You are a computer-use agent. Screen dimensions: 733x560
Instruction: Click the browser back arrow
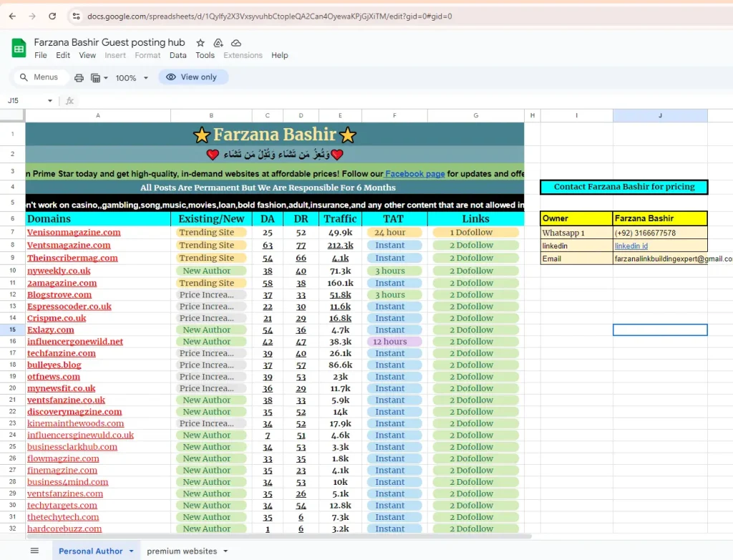click(x=12, y=16)
